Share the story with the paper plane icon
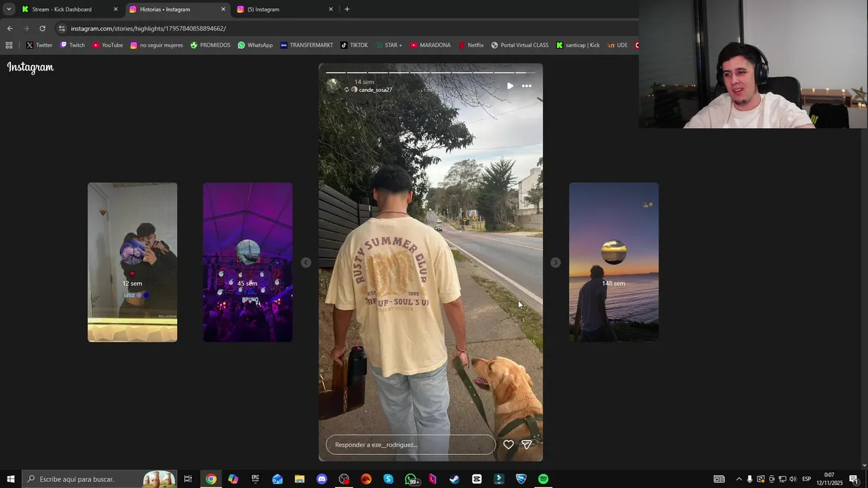Viewport: 868px width, 488px height. (527, 445)
